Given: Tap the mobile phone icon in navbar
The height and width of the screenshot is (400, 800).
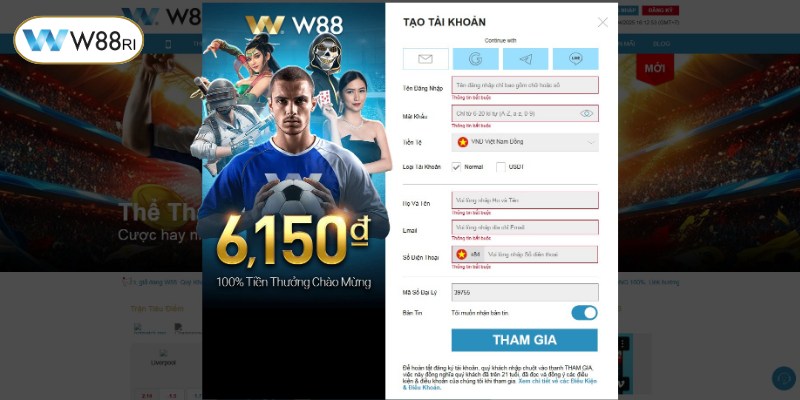Looking at the screenshot, I should tap(168, 44).
